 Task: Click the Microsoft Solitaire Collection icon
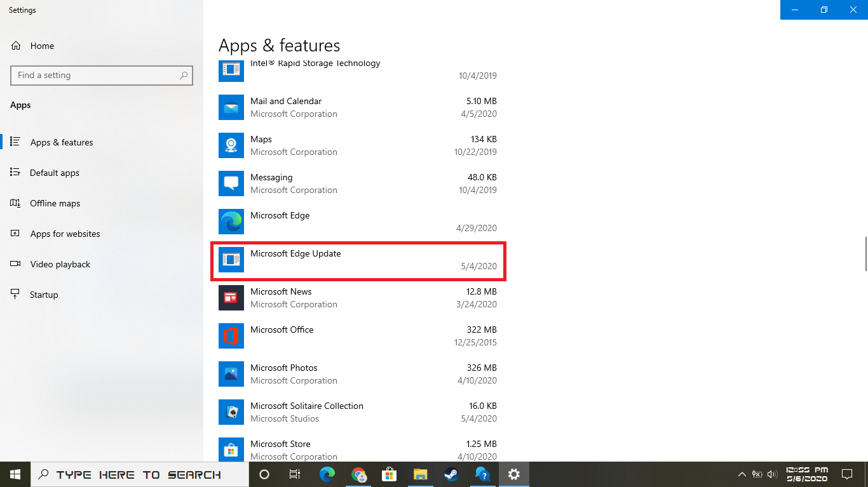231,412
